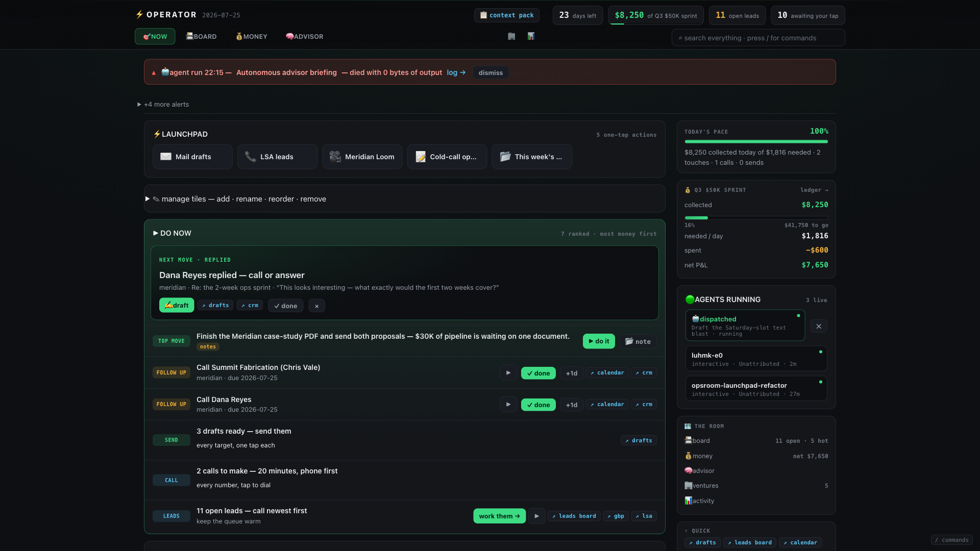The height and width of the screenshot is (551, 980).
Task: Open the Cold-call op... launchpad tile
Action: tap(447, 157)
